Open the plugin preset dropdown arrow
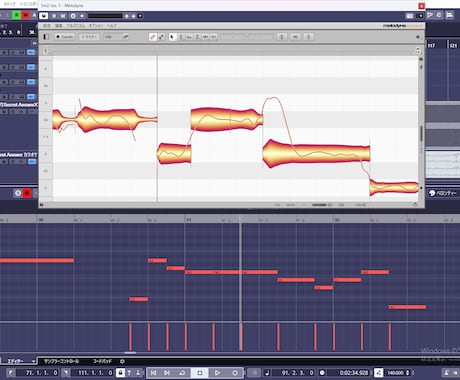This screenshot has width=460, height=380. pos(140,16)
